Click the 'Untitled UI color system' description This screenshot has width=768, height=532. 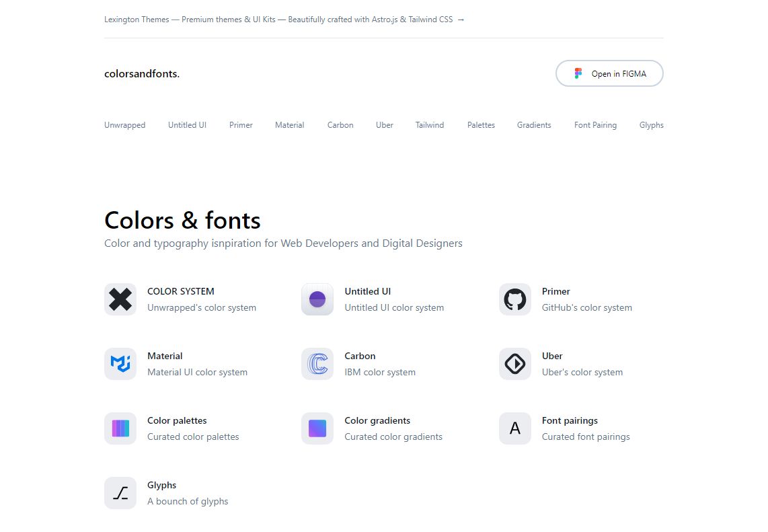(x=394, y=307)
